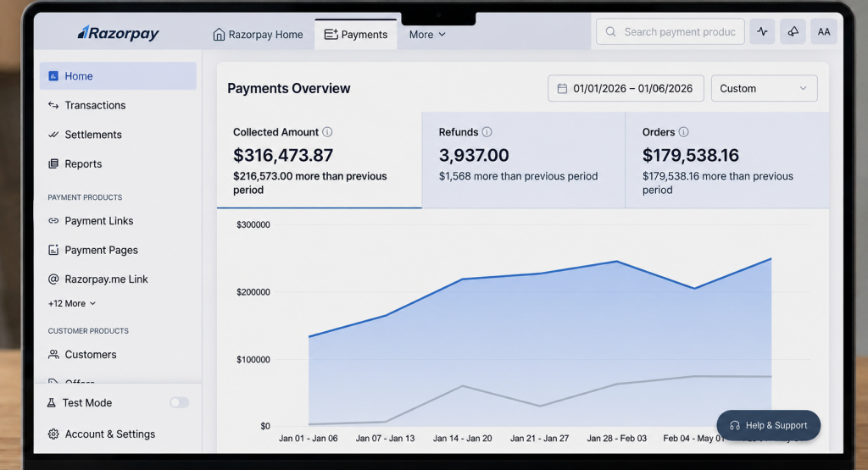868x470 pixels.
Task: Toggle Test Mode switch
Action: pos(180,402)
